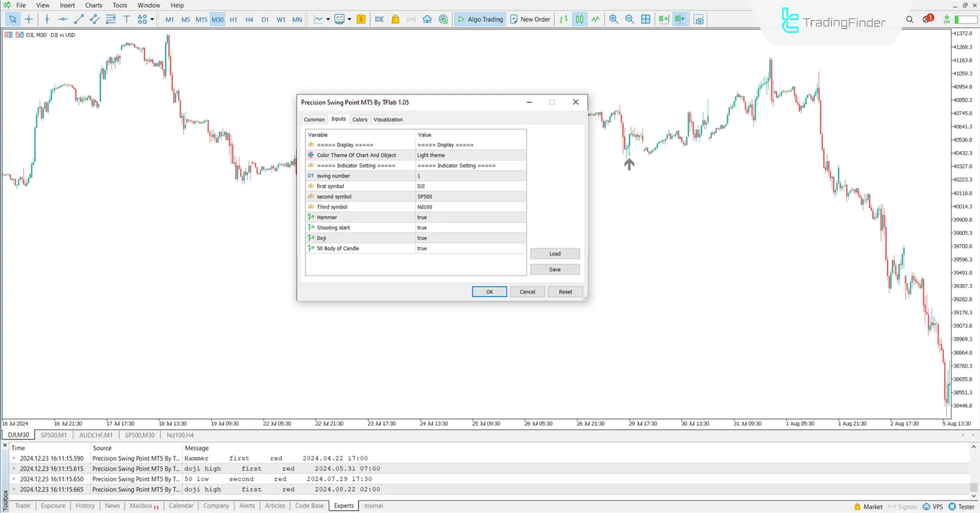Screen dimensions: 980x513
Task: Select the Text annotation tool
Action: [x=127, y=19]
